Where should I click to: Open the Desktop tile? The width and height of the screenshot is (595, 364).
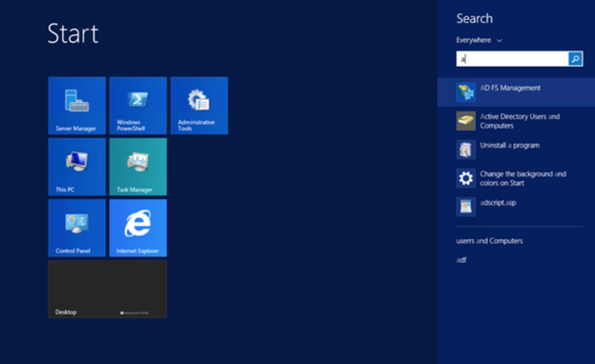point(108,289)
